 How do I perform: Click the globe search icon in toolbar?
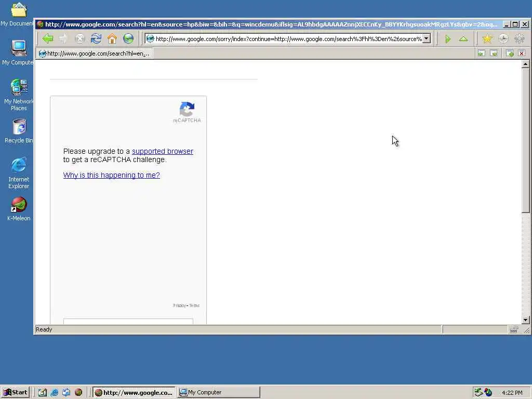coord(128,38)
